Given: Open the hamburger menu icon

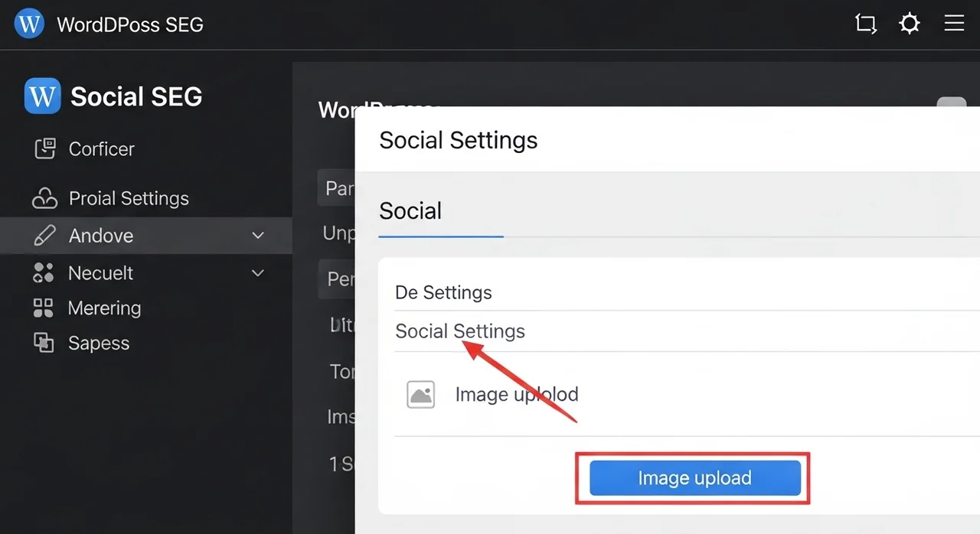Looking at the screenshot, I should click(x=954, y=24).
